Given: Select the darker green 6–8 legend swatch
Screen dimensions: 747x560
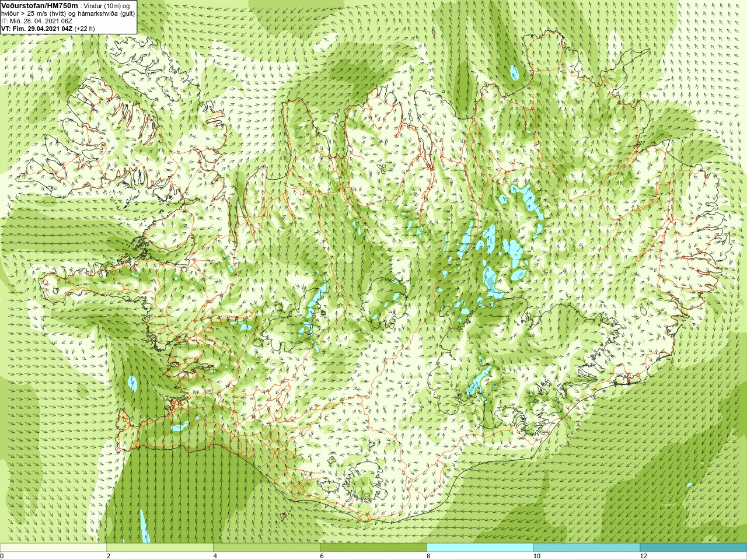Looking at the screenshot, I should tap(373, 548).
